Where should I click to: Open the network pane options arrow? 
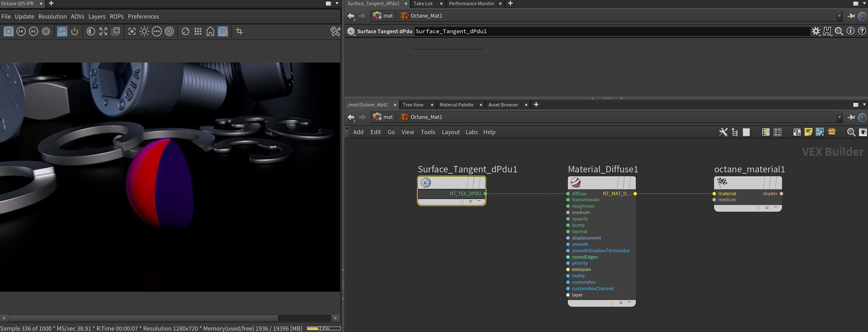tap(864, 104)
